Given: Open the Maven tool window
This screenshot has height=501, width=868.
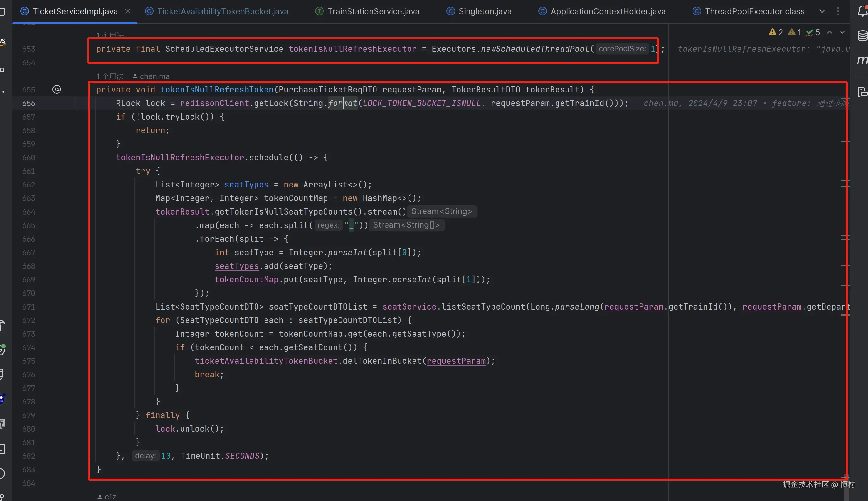Looking at the screenshot, I should coord(862,60).
